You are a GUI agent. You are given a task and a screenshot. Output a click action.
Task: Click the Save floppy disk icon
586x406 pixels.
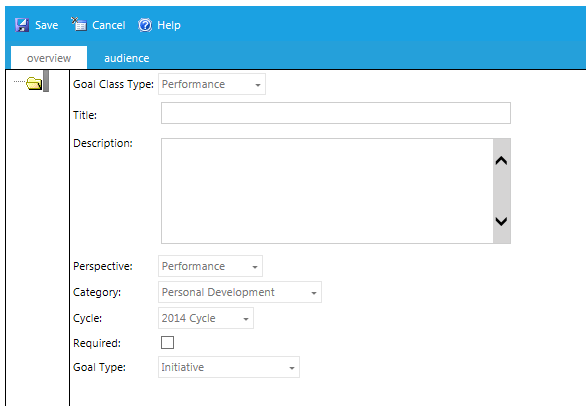pyautogui.click(x=22, y=25)
